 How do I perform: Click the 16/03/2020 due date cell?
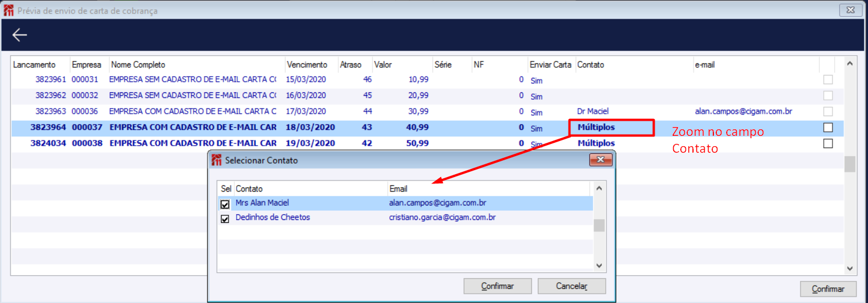306,95
